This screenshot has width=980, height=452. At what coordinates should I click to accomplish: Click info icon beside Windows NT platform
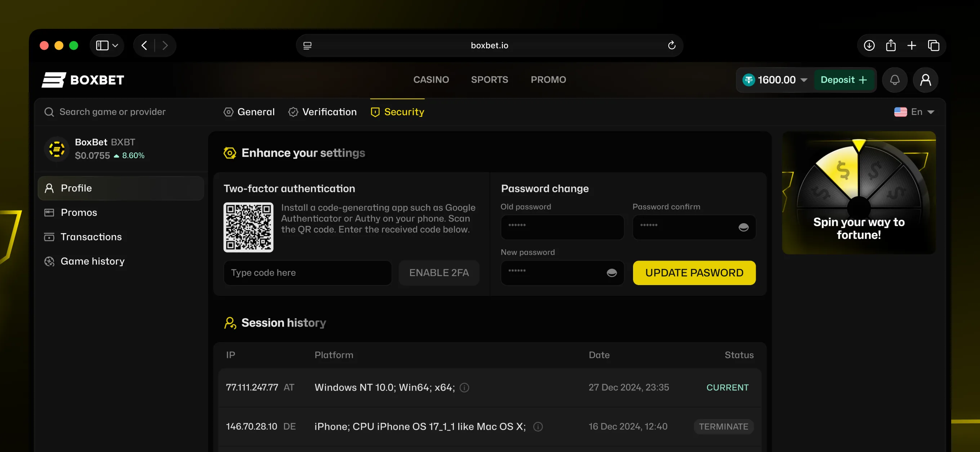click(x=464, y=387)
